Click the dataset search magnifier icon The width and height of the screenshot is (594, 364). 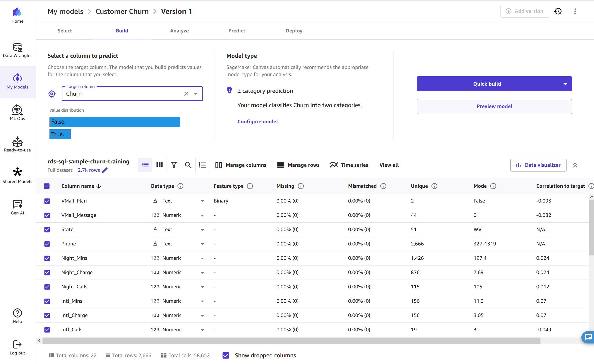pos(188,165)
